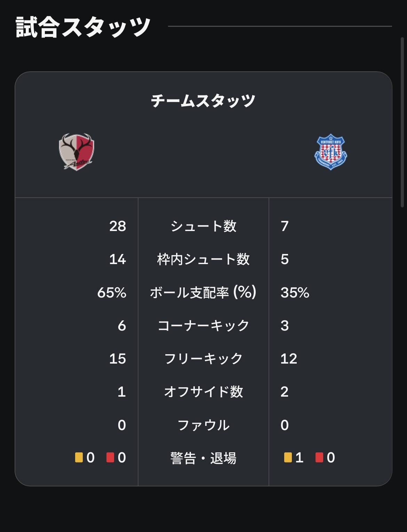Select the 試合スタッツ heading

(x=83, y=27)
